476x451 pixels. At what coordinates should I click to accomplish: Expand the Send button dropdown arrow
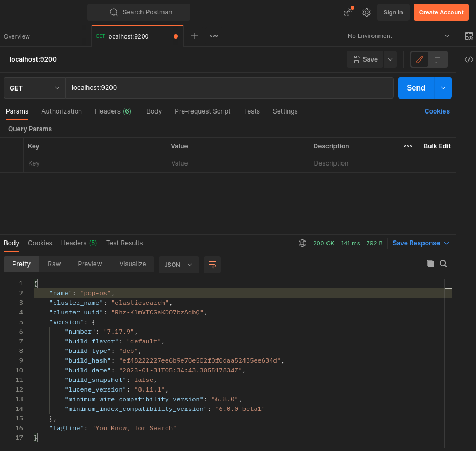pyautogui.click(x=443, y=88)
